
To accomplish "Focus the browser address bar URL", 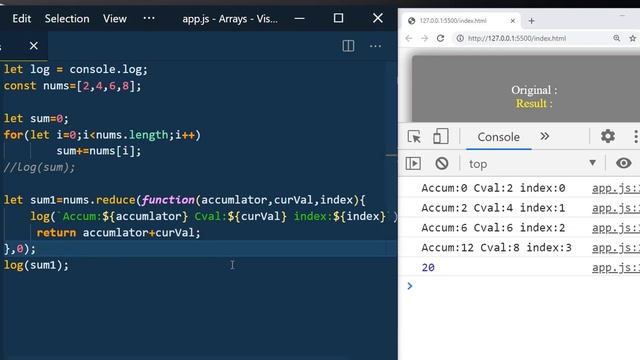I will tap(517, 38).
